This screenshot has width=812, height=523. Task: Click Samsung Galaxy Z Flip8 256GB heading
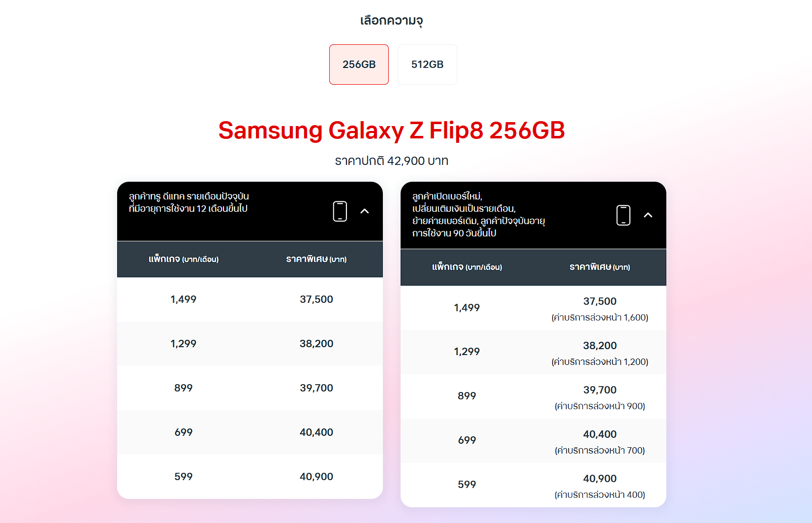coord(392,131)
